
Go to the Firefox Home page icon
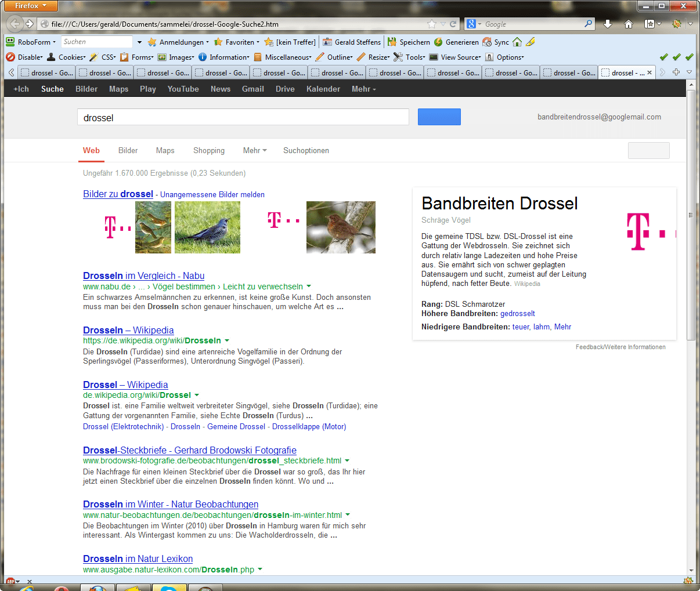point(628,24)
